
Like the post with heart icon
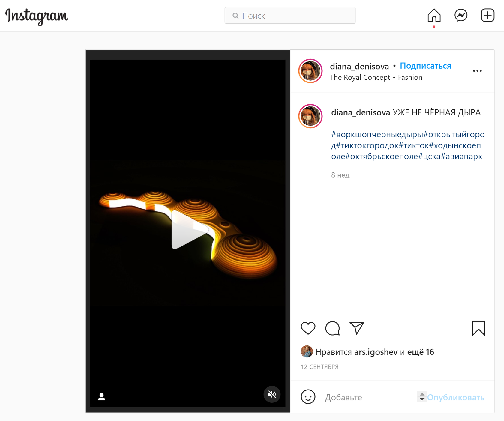(308, 328)
